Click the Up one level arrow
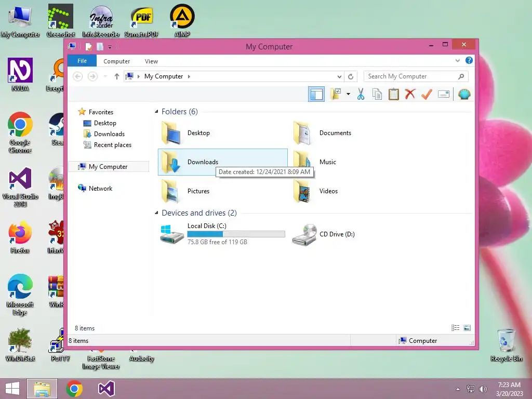 pos(117,76)
